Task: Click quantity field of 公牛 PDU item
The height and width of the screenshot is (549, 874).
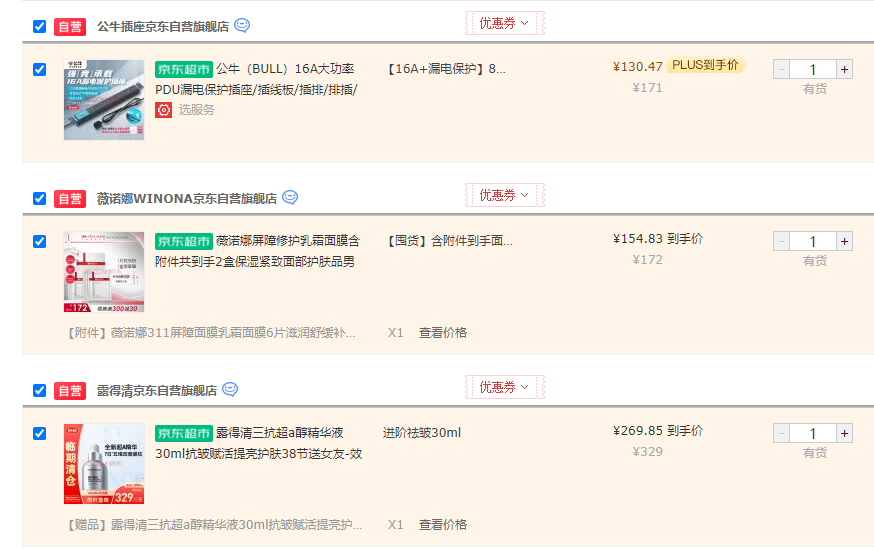Action: (813, 70)
